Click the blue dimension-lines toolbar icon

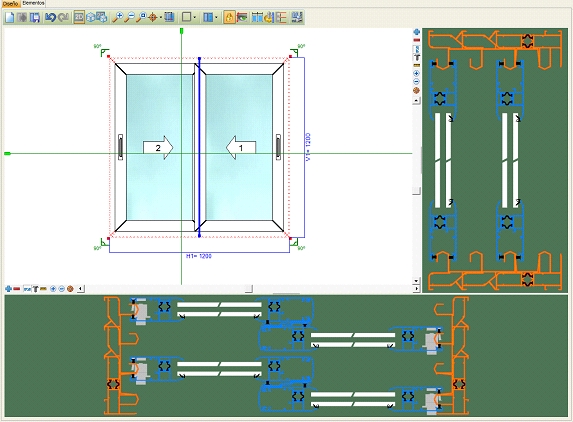(257, 17)
